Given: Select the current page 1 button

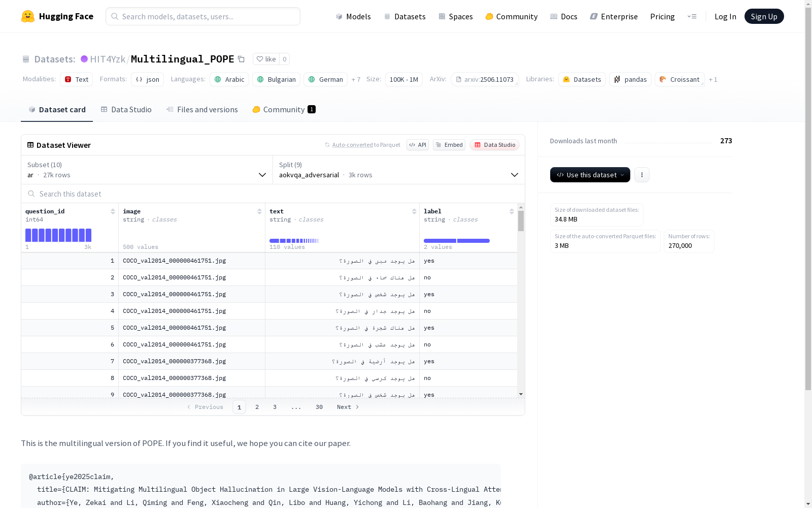Looking at the screenshot, I should 239,407.
